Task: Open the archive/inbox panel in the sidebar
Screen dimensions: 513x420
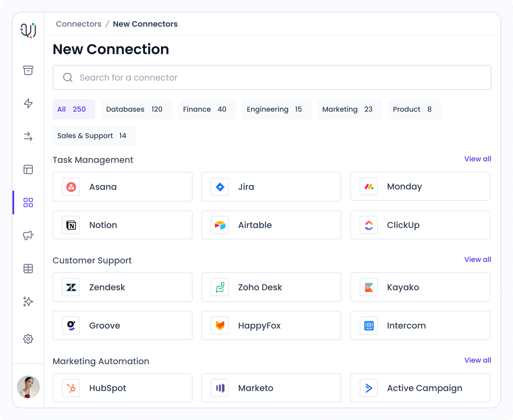Action: coord(28,70)
